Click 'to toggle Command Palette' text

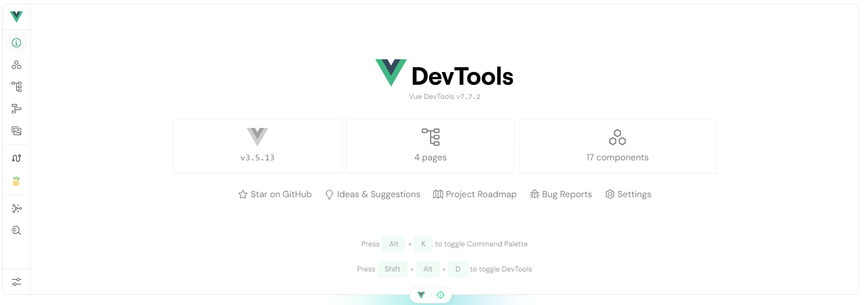tap(481, 244)
